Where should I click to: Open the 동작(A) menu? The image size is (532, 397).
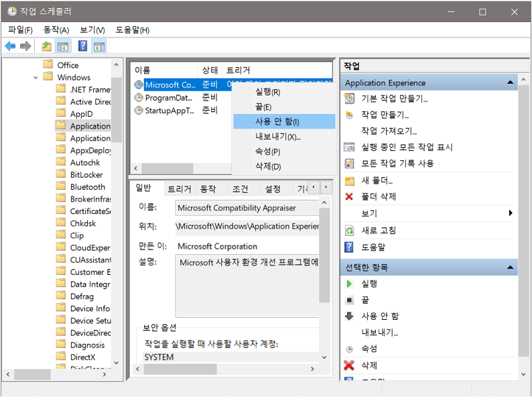[56, 30]
